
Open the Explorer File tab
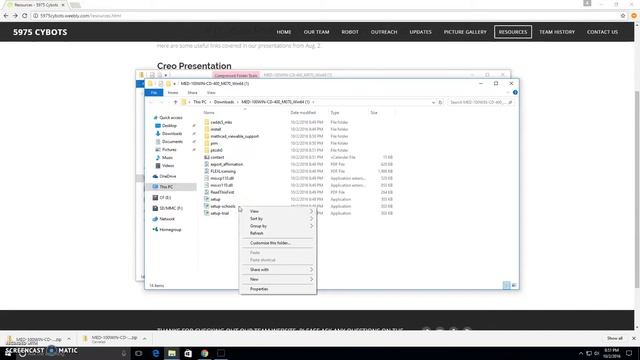[x=154, y=93]
